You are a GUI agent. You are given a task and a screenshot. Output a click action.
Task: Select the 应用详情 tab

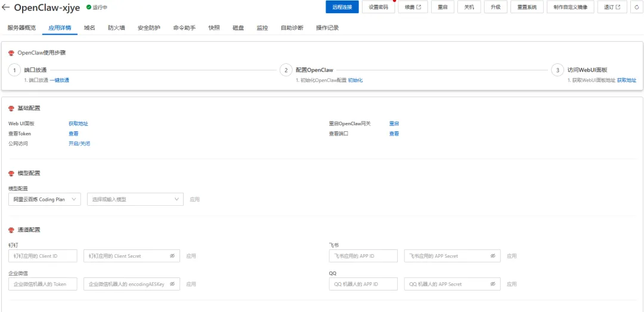click(60, 28)
